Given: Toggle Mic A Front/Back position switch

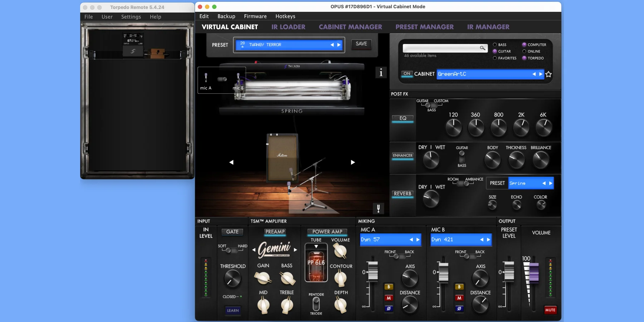Looking at the screenshot, I should 396,256.
